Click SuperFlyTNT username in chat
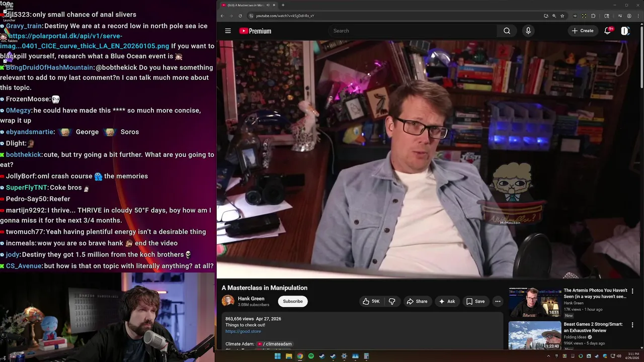The image size is (644, 362). click(27, 187)
